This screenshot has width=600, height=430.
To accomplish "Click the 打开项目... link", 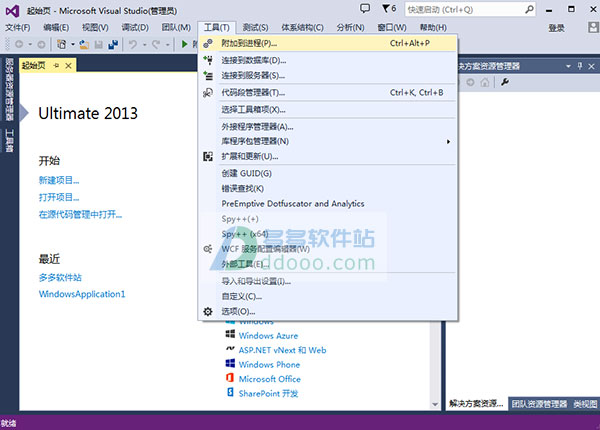I will [59, 197].
